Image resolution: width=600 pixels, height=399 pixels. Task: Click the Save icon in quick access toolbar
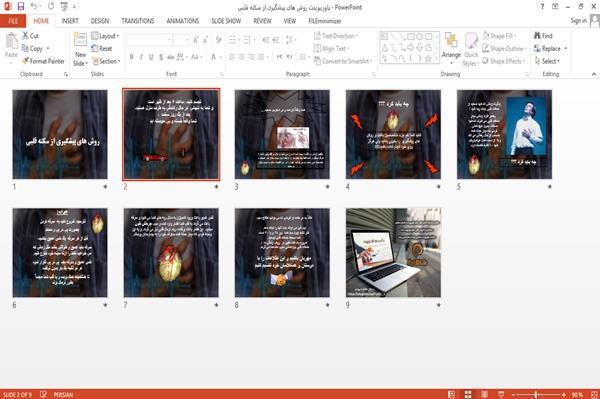point(21,7)
